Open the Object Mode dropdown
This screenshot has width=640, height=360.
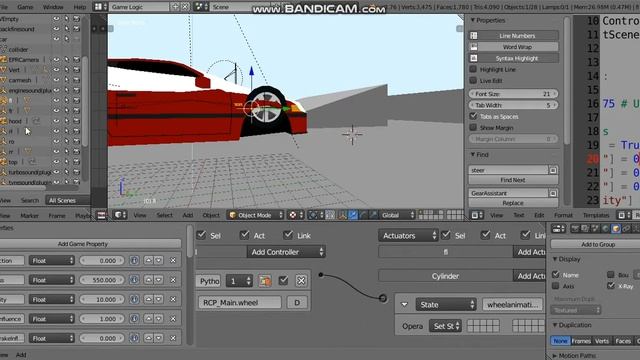tap(256, 215)
